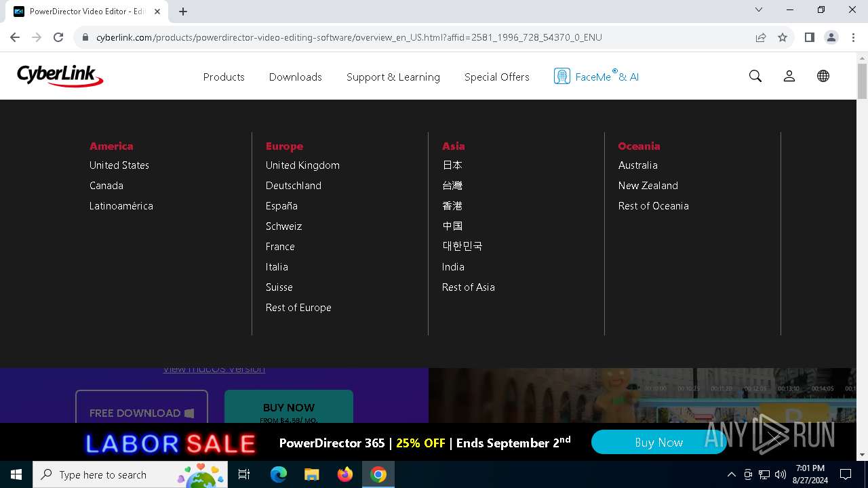
Task: Go back with browser back arrow
Action: 15,37
